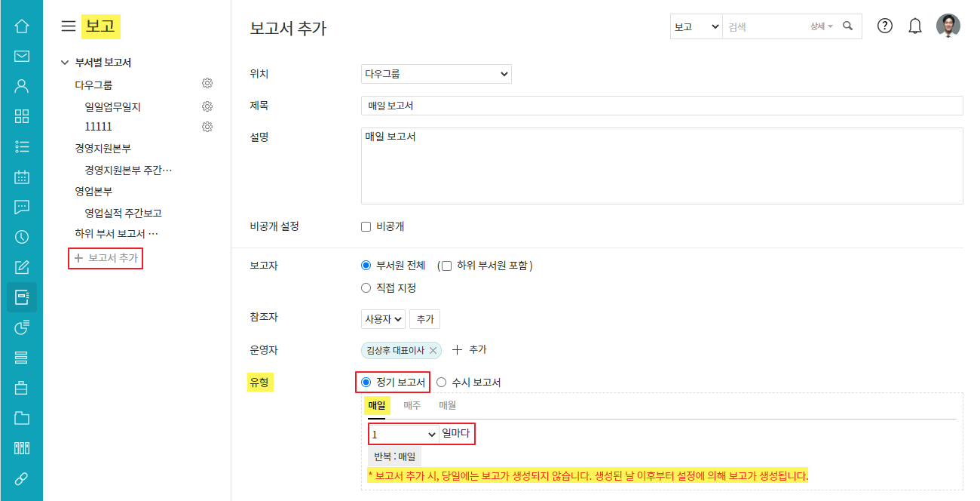980x501 pixels.
Task: Select the 수시 보고서 radio button
Action: tap(442, 383)
